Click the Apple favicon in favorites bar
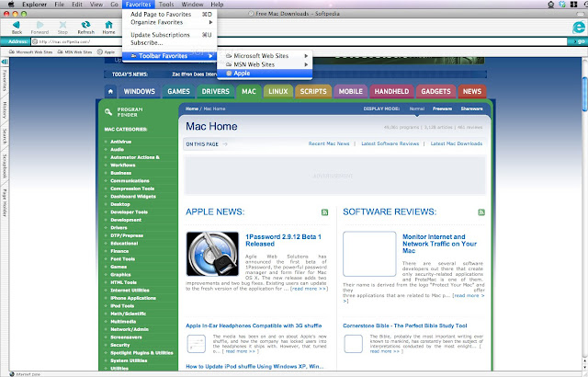The image size is (588, 377). click(100, 52)
